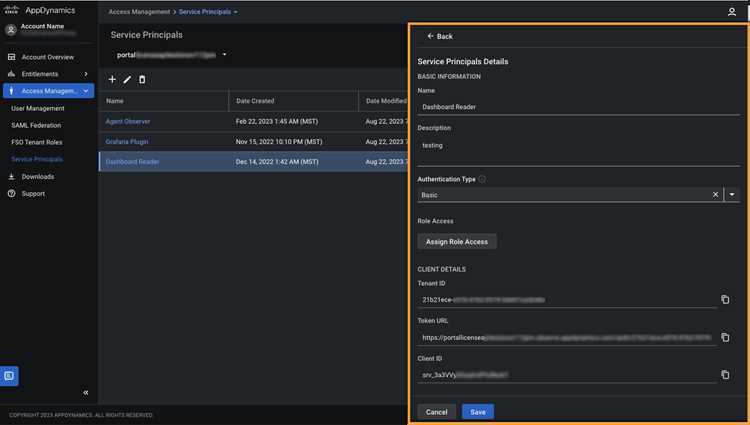This screenshot has width=750, height=425.
Task: Click the trash delete icon
Action: pyautogui.click(x=142, y=79)
